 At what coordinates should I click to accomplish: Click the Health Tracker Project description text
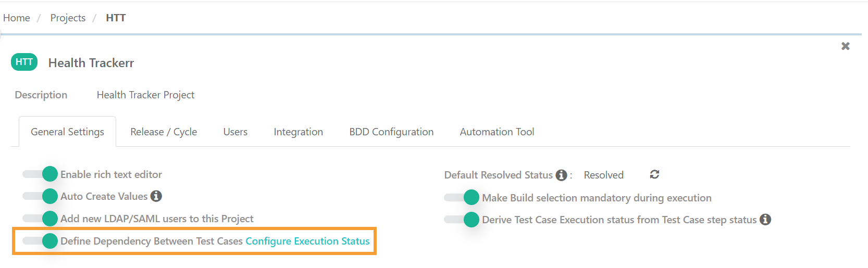[x=145, y=95]
